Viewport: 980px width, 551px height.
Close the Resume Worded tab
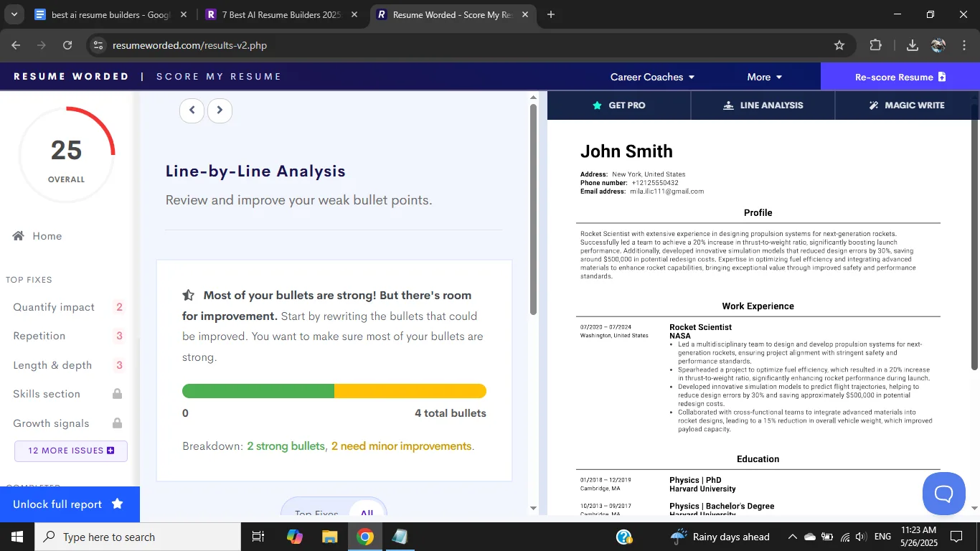(x=525, y=14)
